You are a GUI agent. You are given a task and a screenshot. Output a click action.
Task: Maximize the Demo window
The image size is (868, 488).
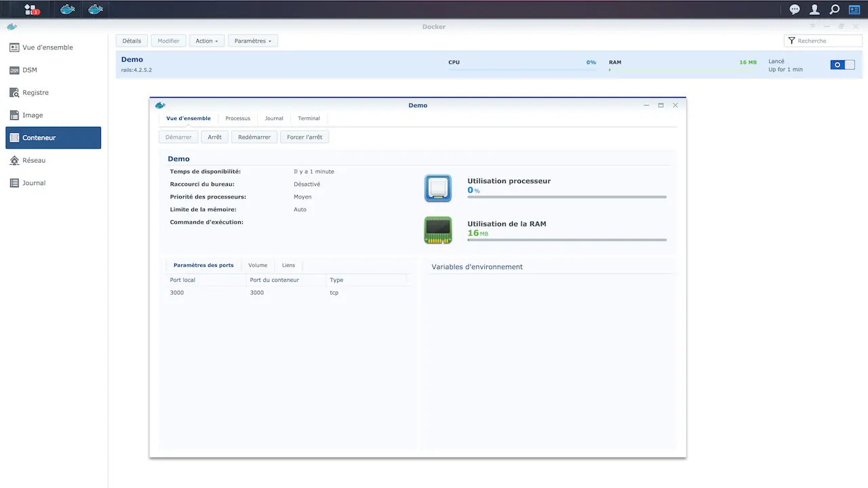click(x=660, y=105)
